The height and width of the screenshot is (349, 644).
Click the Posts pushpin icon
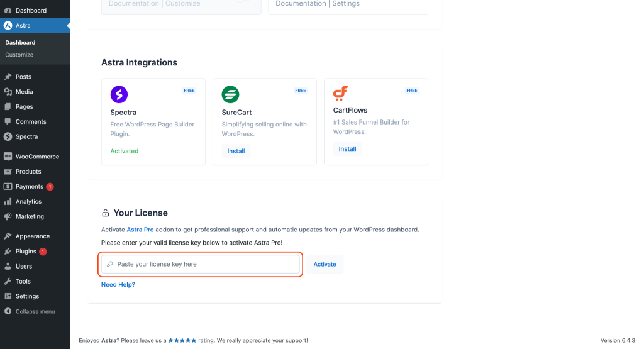pos(8,77)
